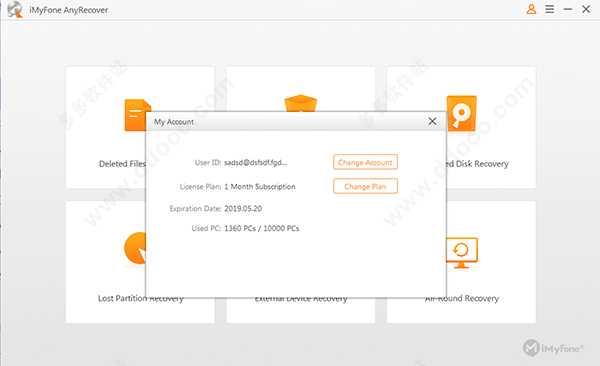Click the My Account dialog title
This screenshot has height=366, width=600.
174,122
